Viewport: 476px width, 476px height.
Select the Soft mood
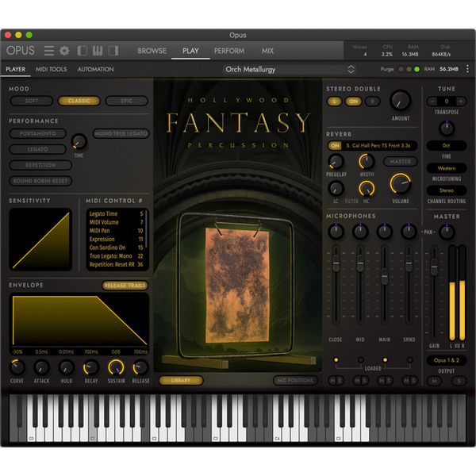(32, 101)
